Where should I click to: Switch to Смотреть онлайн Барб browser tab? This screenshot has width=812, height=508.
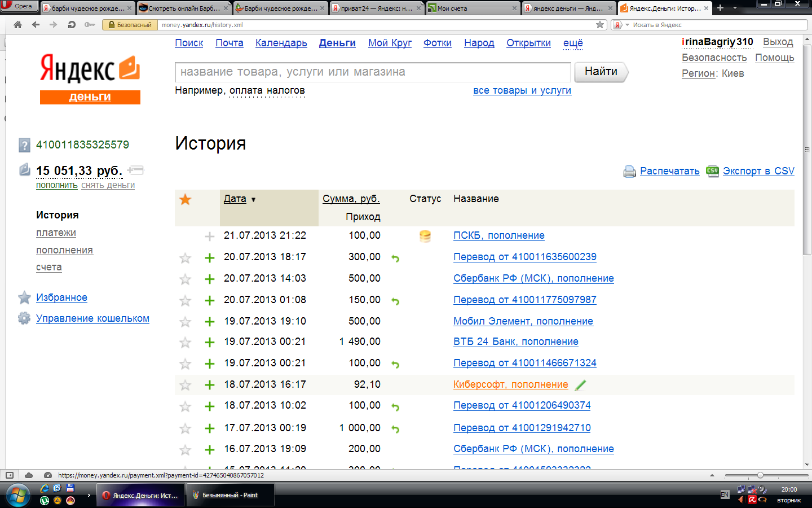click(x=184, y=8)
